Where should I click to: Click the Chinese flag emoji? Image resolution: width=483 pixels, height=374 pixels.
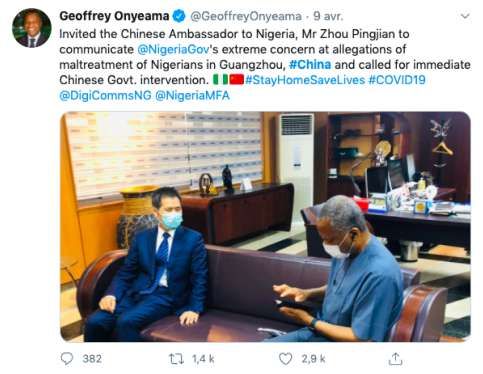pyautogui.click(x=237, y=80)
